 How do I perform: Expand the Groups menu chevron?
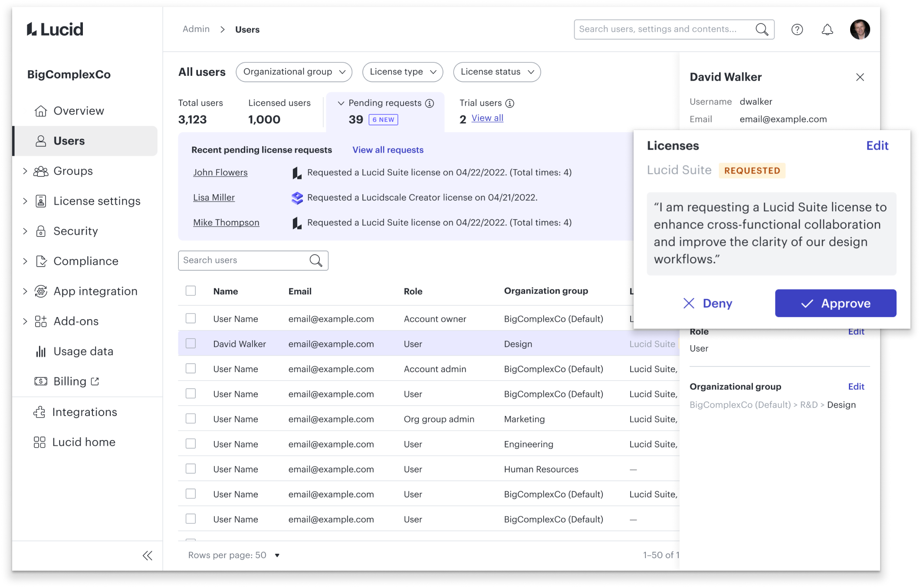(25, 171)
